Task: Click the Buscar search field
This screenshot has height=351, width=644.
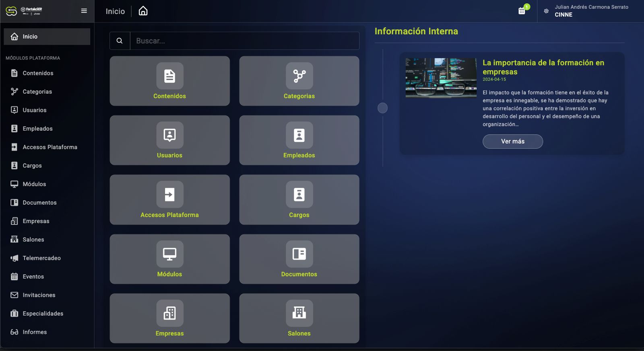Action: point(244,41)
